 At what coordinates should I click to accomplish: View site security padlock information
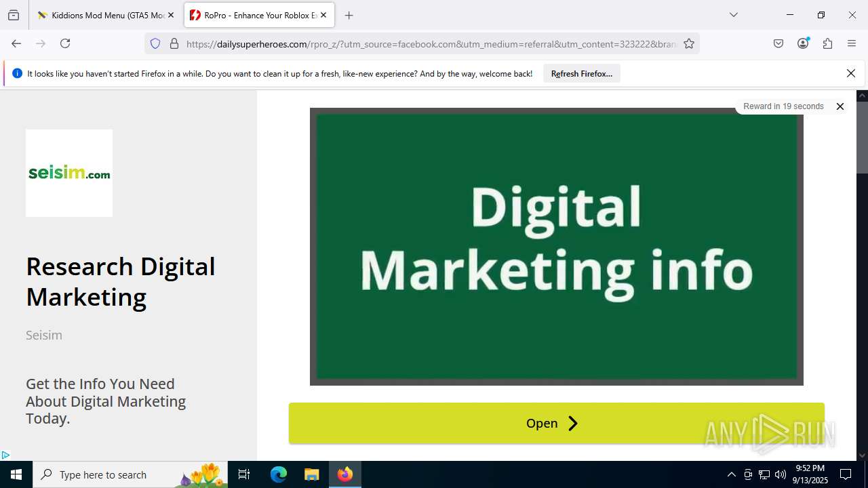click(174, 43)
